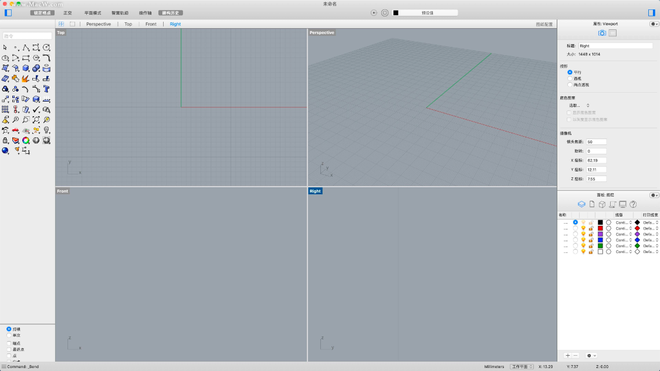Select the two-point perspective radio option
This screenshot has height=371, width=660.
tap(570, 85)
